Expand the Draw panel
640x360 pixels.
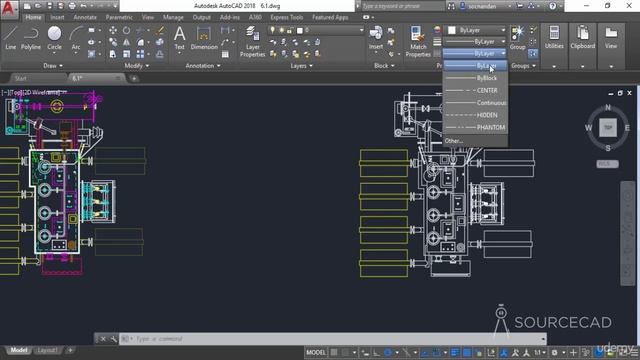[53, 66]
